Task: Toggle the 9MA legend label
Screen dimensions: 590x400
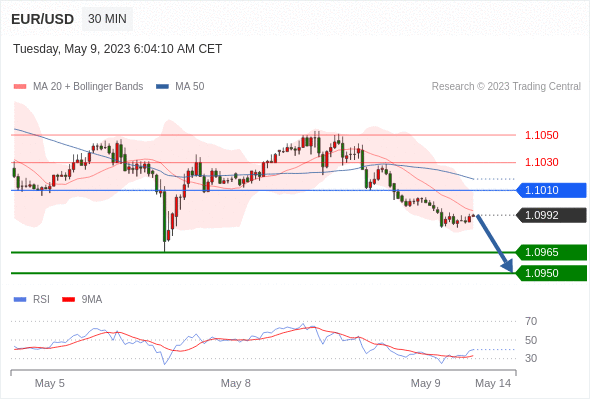Action: point(92,300)
